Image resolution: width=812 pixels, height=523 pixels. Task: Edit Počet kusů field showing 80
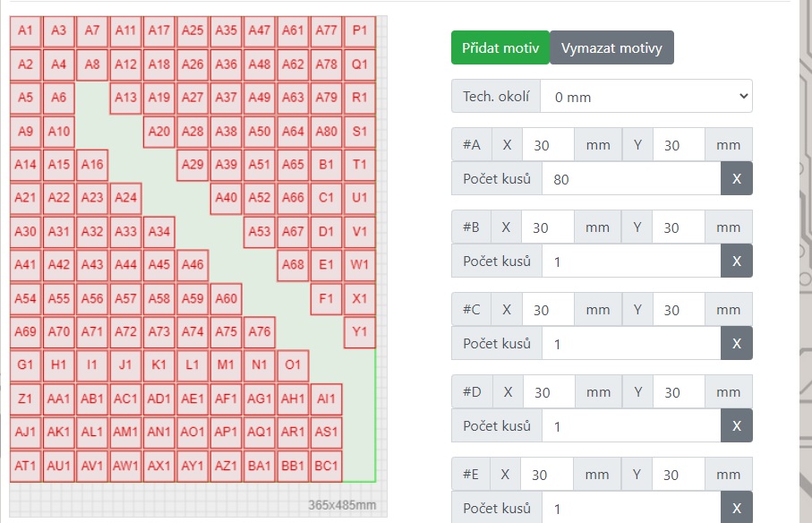tap(630, 179)
